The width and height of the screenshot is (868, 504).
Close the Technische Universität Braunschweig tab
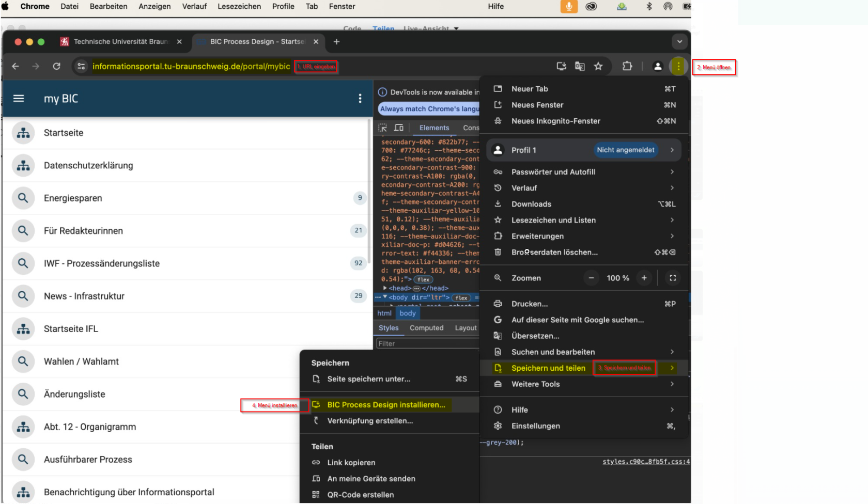point(179,41)
